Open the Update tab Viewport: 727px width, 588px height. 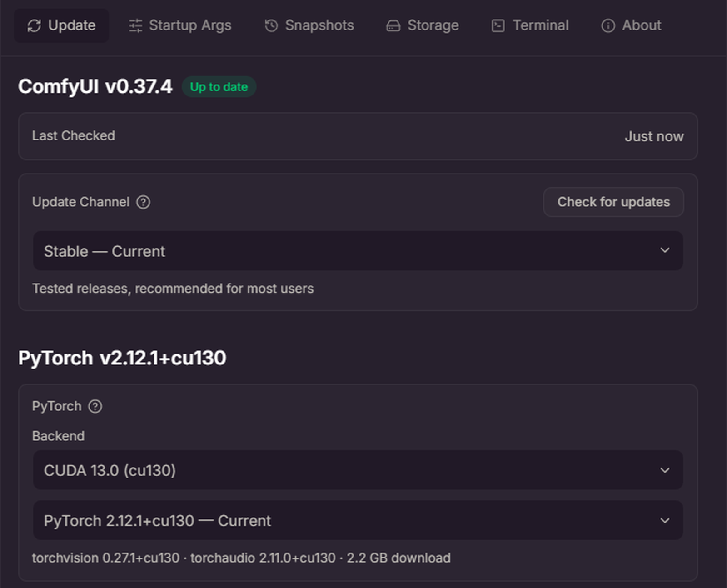tap(61, 25)
